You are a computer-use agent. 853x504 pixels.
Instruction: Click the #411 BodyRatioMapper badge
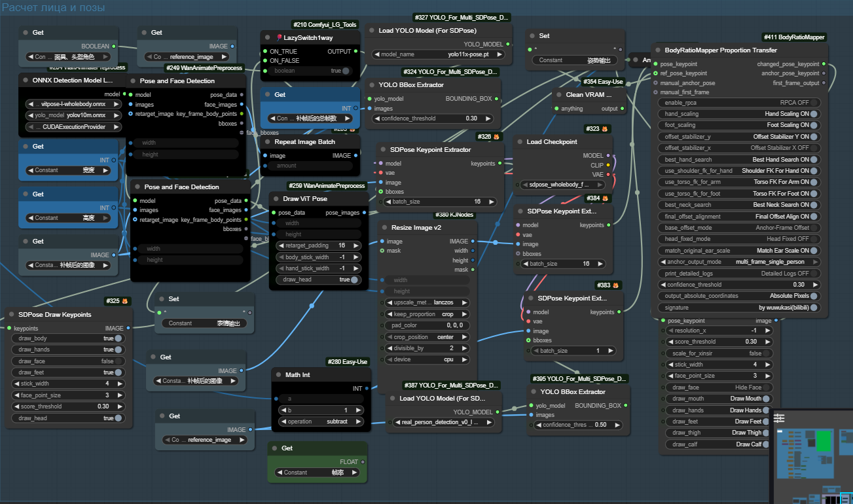pos(793,37)
